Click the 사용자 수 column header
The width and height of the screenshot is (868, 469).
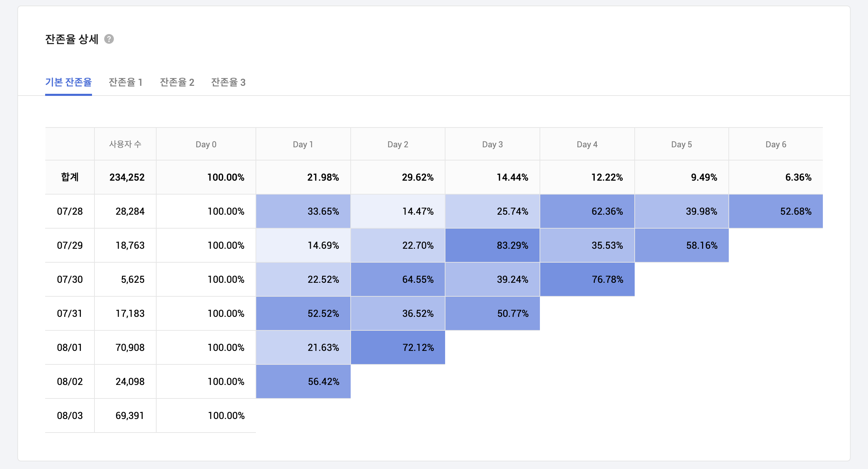[125, 145]
